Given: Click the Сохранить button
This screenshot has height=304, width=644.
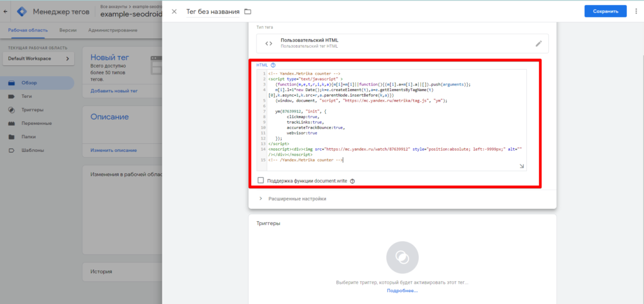Looking at the screenshot, I should (x=606, y=11).
